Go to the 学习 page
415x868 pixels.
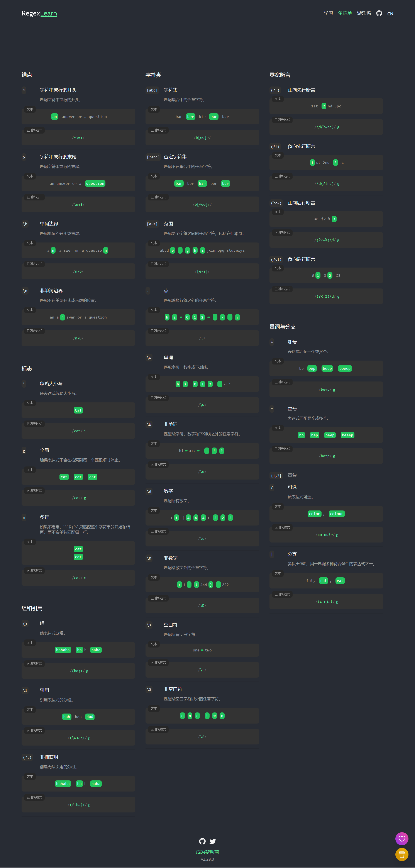[328, 14]
